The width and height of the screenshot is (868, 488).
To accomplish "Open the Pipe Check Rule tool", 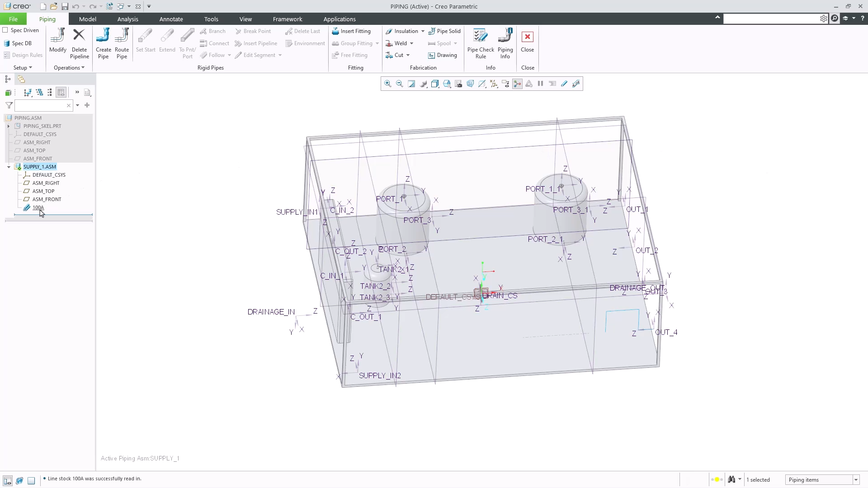I will click(x=480, y=43).
